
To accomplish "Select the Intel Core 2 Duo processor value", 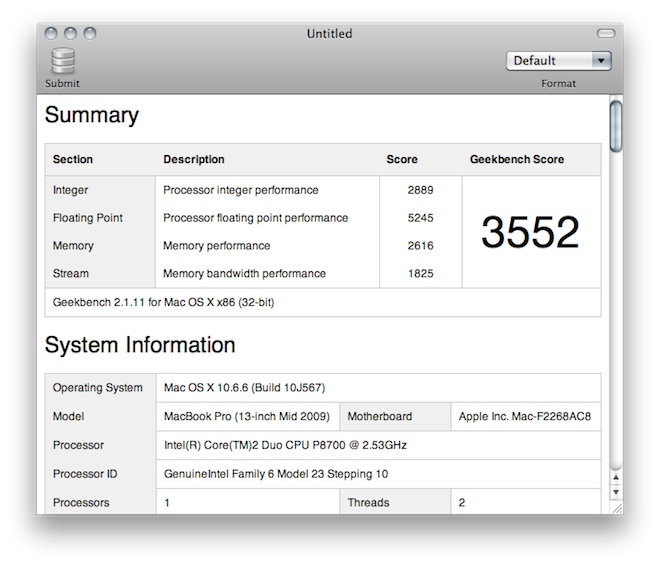I will pyautogui.click(x=285, y=445).
